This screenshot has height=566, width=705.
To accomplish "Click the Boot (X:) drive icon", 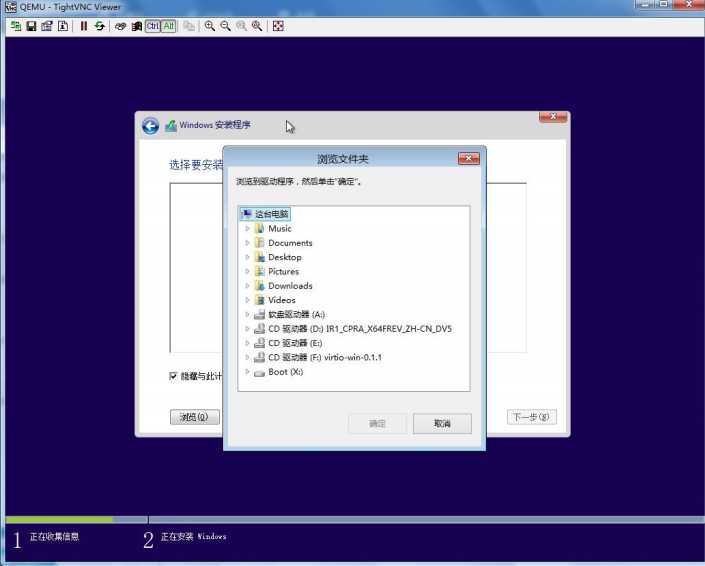I will tap(259, 373).
